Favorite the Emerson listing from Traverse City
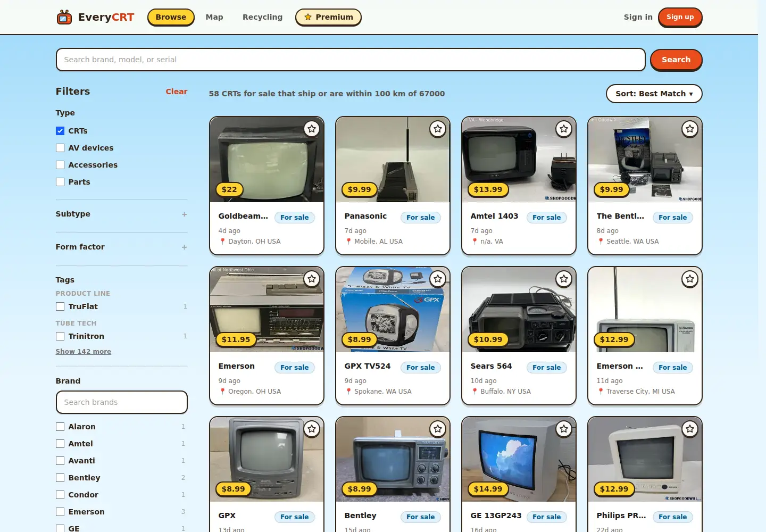 (x=690, y=279)
